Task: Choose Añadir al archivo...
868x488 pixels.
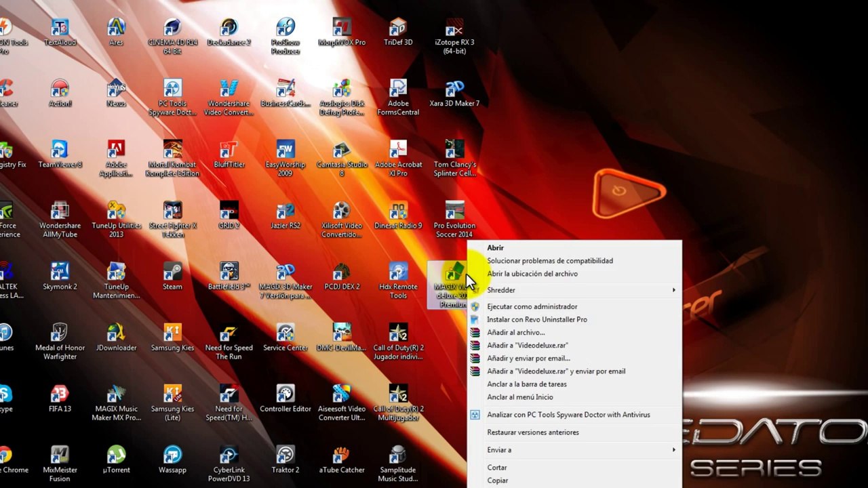Action: coord(574,333)
